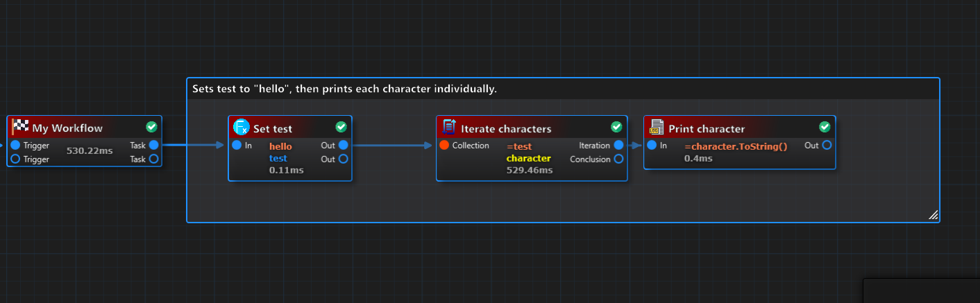Image resolution: width=980 pixels, height=303 pixels.
Task: Click the green checkmark on Set test node
Action: point(341,127)
